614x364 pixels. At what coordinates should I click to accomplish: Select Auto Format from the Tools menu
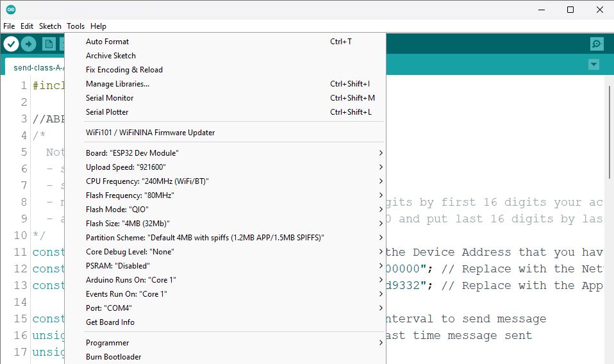(107, 42)
